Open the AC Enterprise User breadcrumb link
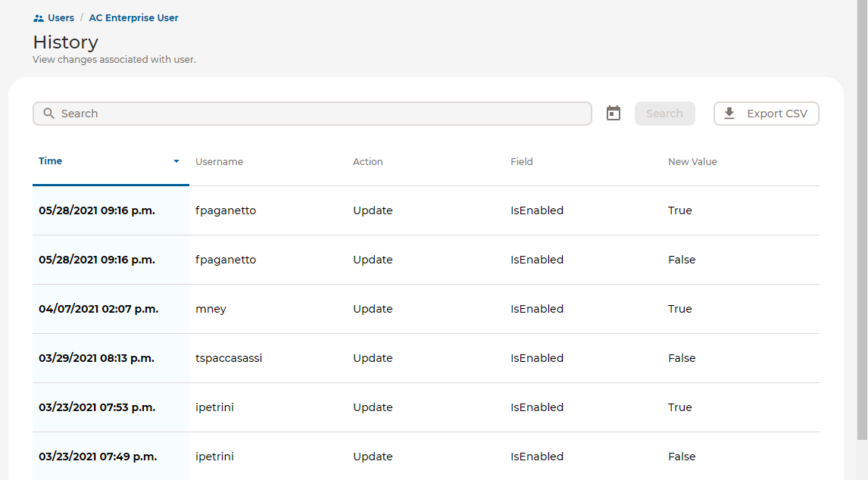Image resolution: width=868 pixels, height=480 pixels. pyautogui.click(x=133, y=17)
